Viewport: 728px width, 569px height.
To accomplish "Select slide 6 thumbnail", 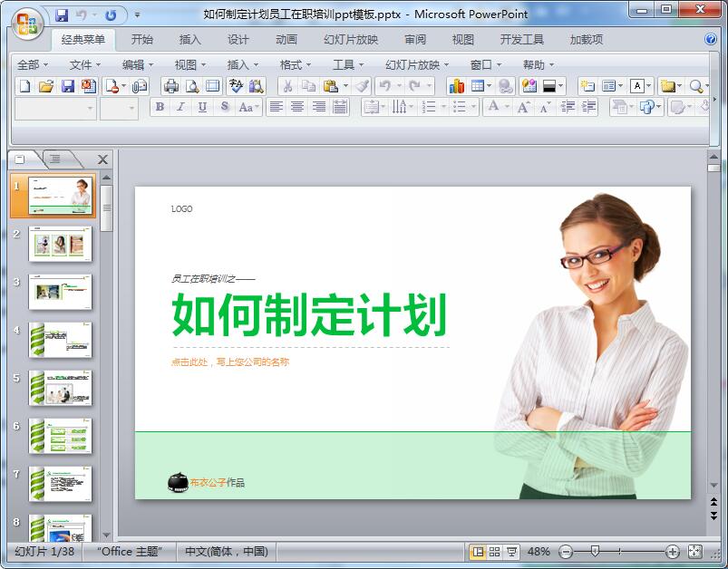I will [60, 435].
